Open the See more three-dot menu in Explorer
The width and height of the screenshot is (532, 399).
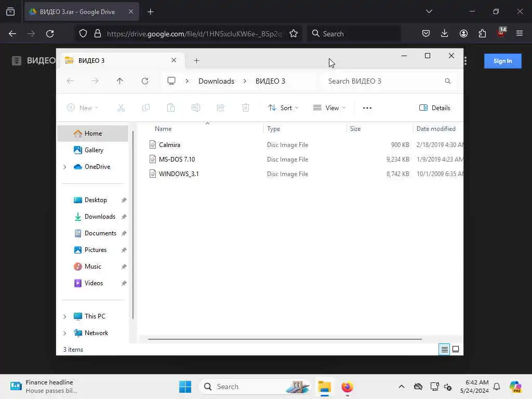tap(367, 108)
